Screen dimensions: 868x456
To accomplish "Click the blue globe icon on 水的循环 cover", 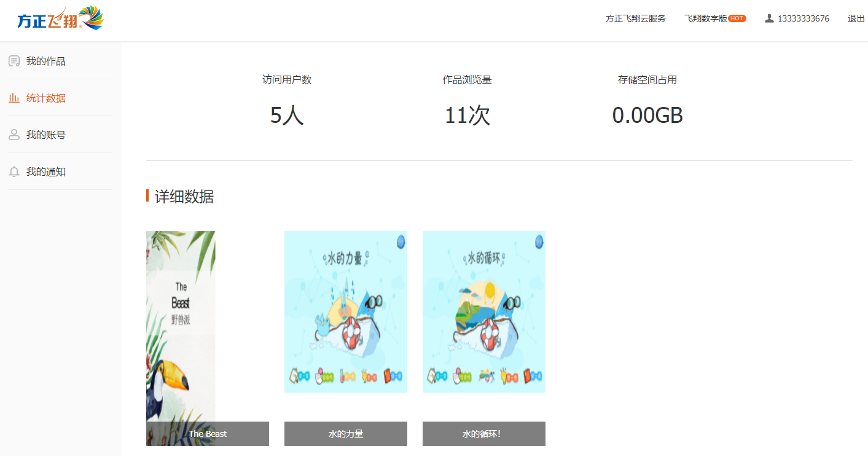I will pos(539,242).
